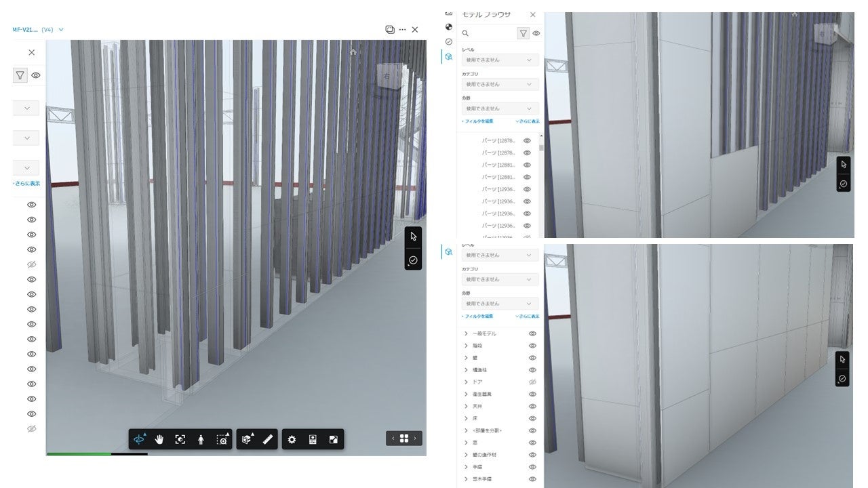This screenshot has width=868, height=488.
Task: Expand the 一般モデル category
Action: point(466,333)
